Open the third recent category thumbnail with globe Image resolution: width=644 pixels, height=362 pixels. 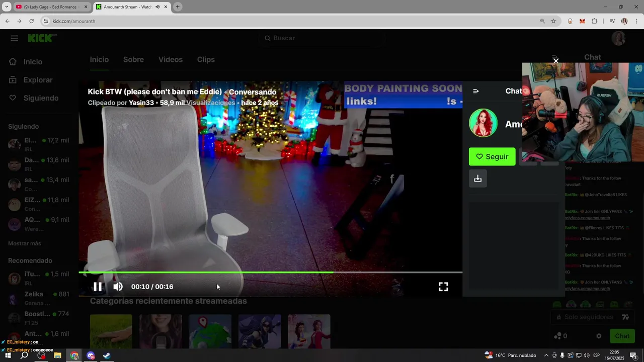click(x=210, y=331)
